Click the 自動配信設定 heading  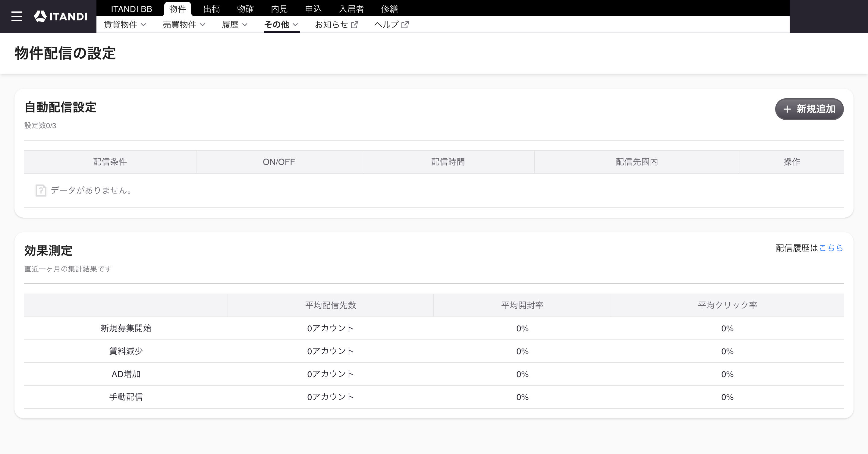click(60, 108)
